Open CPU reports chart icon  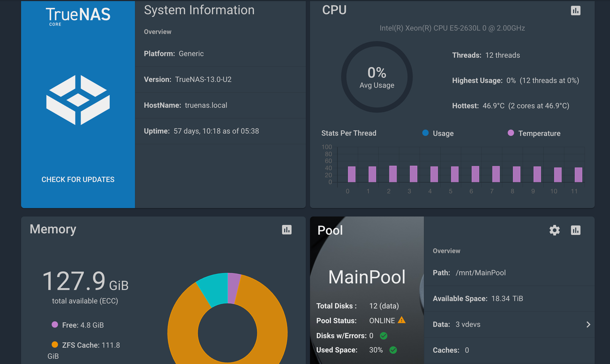tap(575, 11)
